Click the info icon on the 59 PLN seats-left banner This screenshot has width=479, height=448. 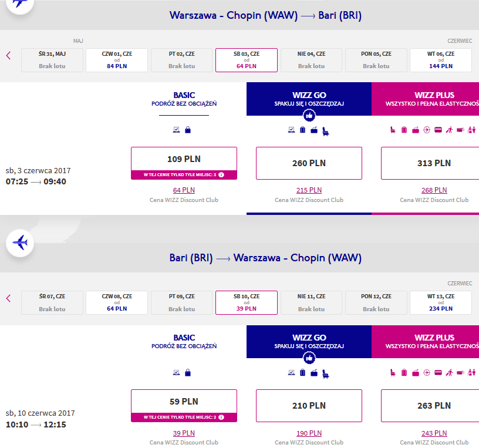click(x=221, y=417)
